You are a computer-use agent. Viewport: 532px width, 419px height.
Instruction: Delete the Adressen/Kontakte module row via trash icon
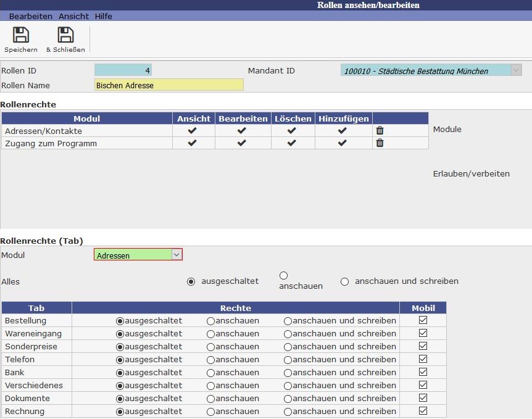coord(380,131)
